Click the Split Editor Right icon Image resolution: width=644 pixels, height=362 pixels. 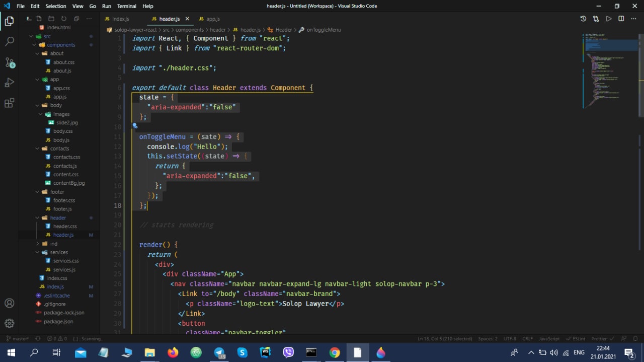click(621, 19)
